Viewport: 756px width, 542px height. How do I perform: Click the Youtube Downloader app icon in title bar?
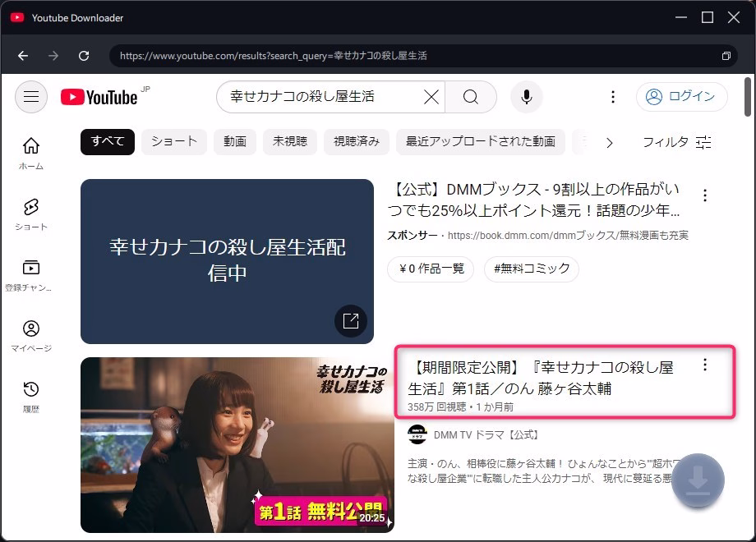(x=17, y=18)
